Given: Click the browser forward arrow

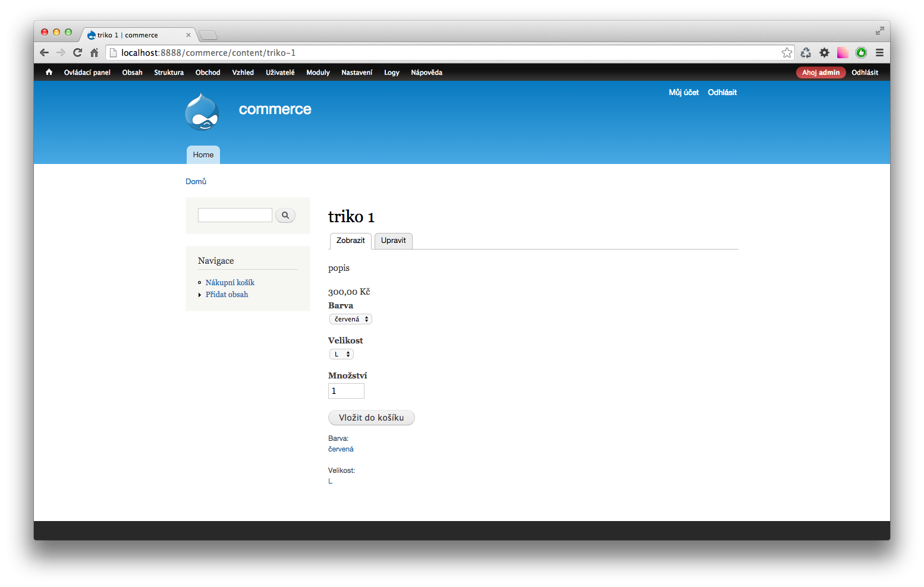Looking at the screenshot, I should coord(61,53).
